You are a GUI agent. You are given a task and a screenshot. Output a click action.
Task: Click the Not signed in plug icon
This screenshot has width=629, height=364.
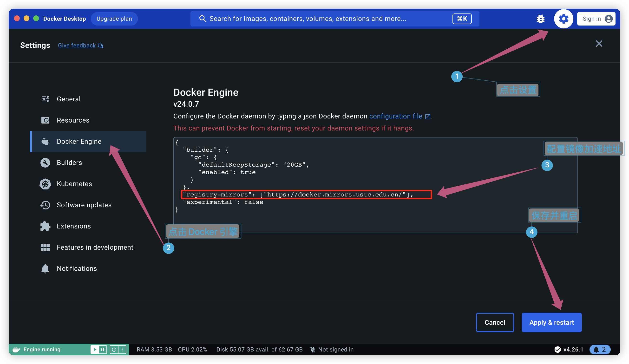[313, 350]
